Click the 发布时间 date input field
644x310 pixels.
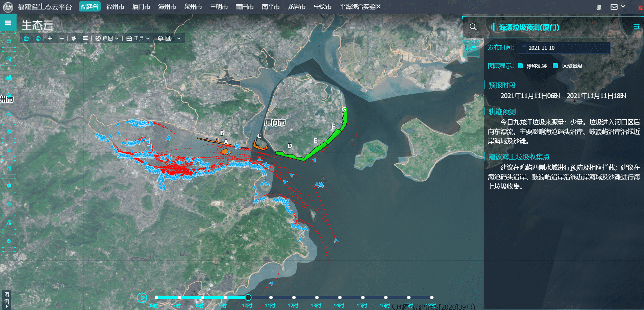pyautogui.click(x=564, y=48)
